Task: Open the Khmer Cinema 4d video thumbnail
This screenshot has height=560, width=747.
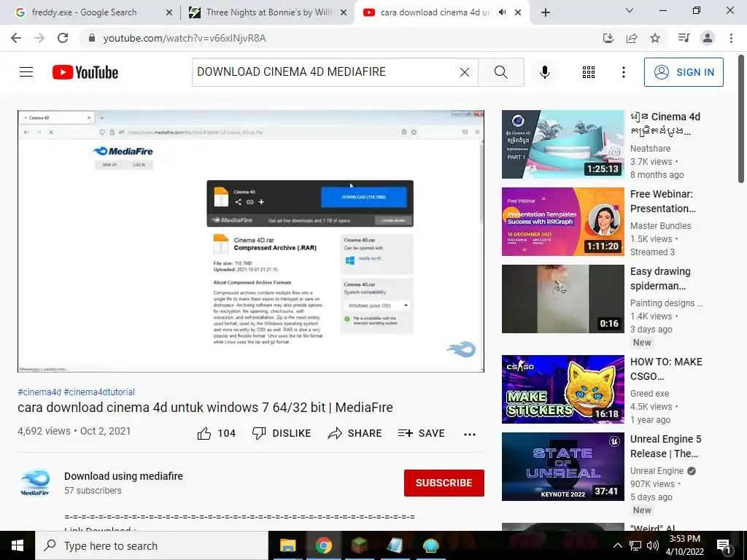Action: click(x=563, y=144)
